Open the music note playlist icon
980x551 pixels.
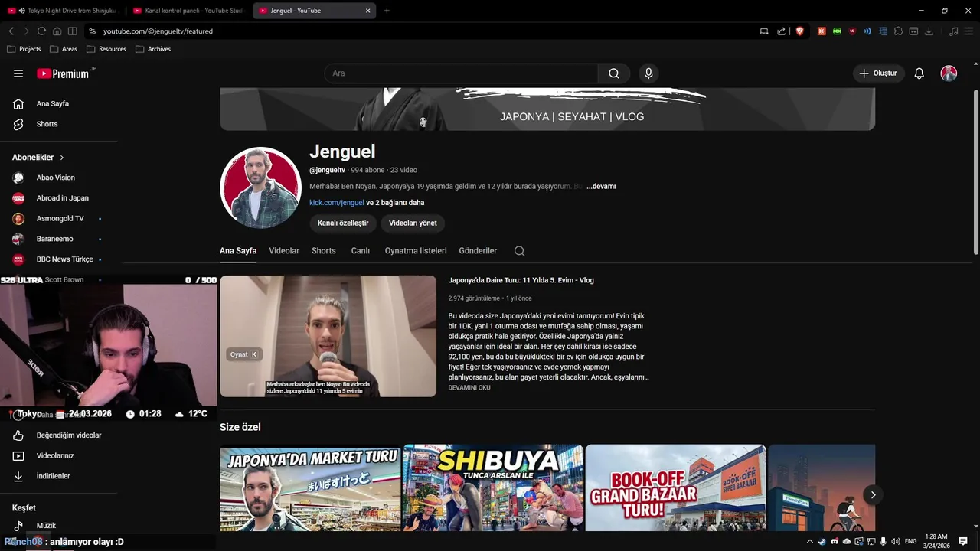pyautogui.click(x=953, y=31)
